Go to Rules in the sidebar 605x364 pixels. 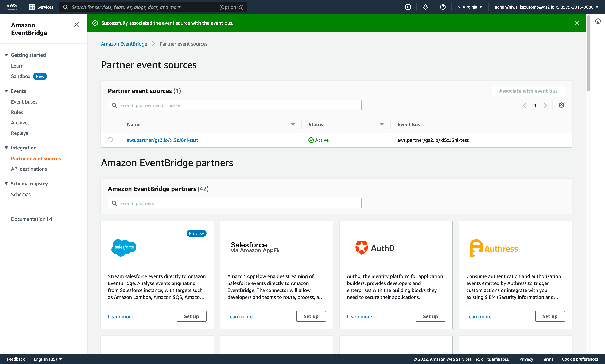click(17, 112)
